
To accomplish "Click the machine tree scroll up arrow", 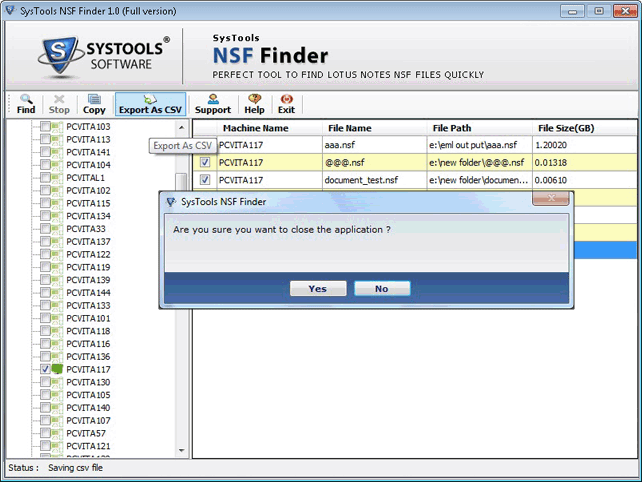I will point(181,127).
